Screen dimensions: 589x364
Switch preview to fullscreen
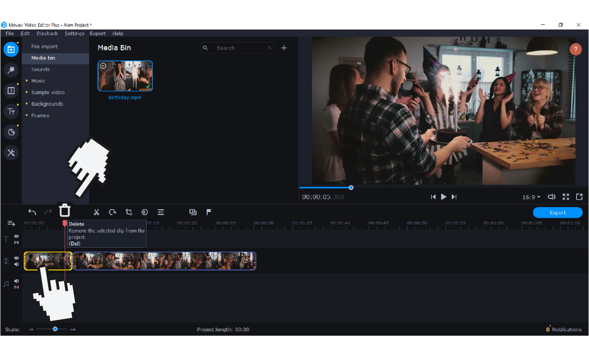(x=566, y=197)
